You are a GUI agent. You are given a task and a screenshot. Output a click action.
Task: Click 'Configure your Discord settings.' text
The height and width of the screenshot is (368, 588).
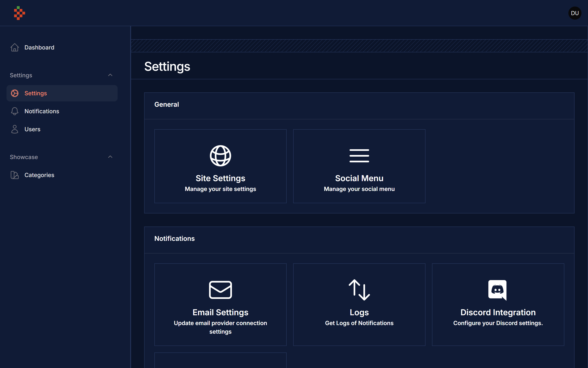(x=498, y=323)
